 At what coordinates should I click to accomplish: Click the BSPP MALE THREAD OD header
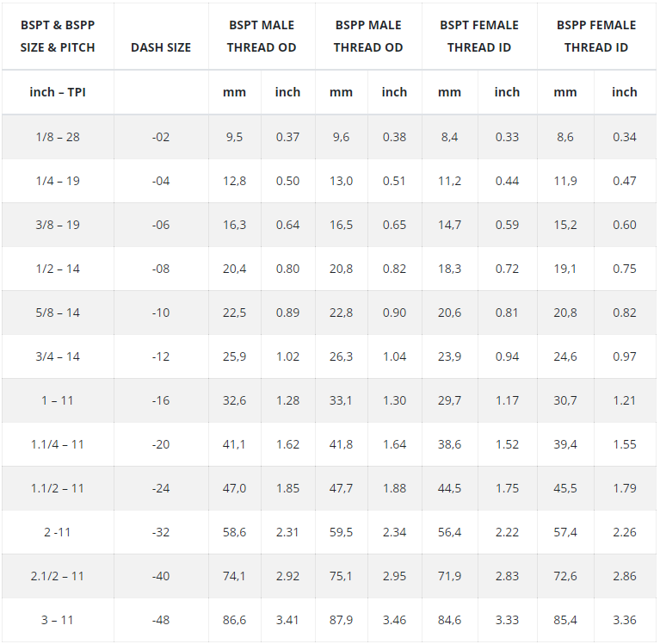click(368, 36)
